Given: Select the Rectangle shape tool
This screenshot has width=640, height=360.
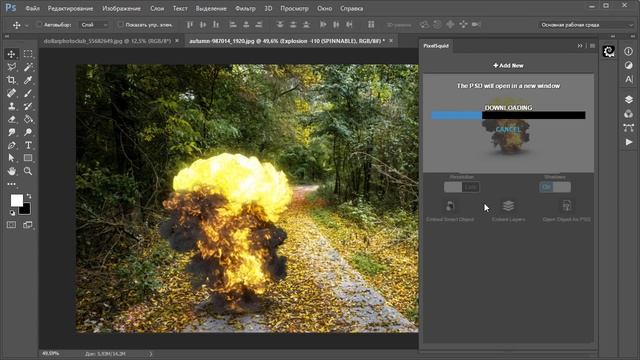Looking at the screenshot, I should tap(28, 158).
